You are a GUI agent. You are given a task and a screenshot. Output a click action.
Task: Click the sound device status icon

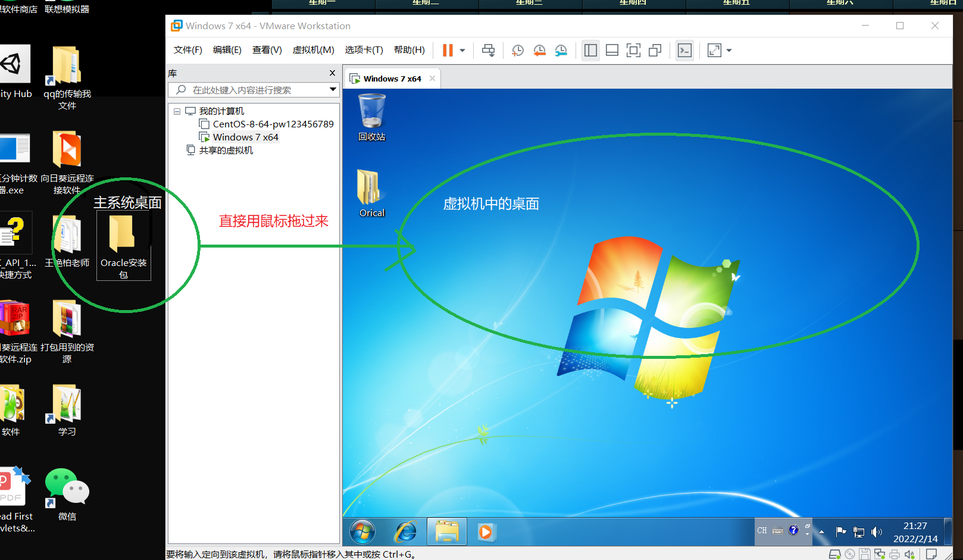coord(909,554)
